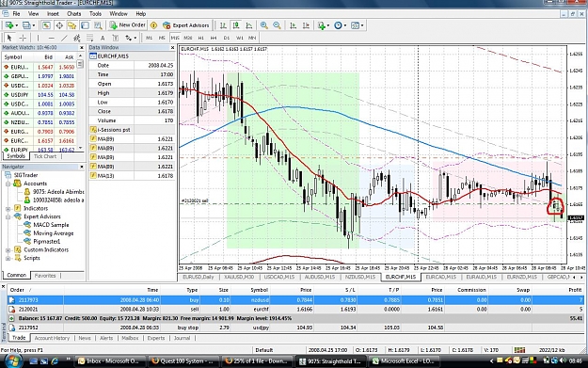Open the Insert menu
The image size is (588, 368).
53,13
